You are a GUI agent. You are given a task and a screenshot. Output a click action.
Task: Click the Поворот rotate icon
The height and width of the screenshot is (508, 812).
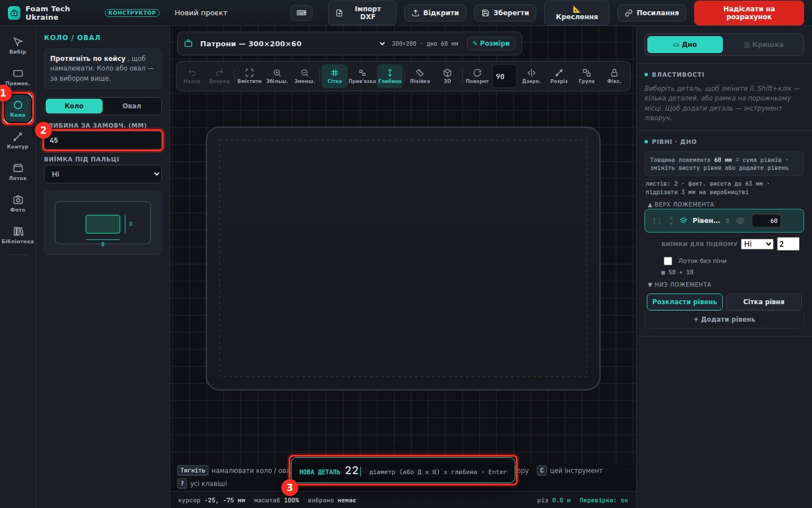point(477,76)
